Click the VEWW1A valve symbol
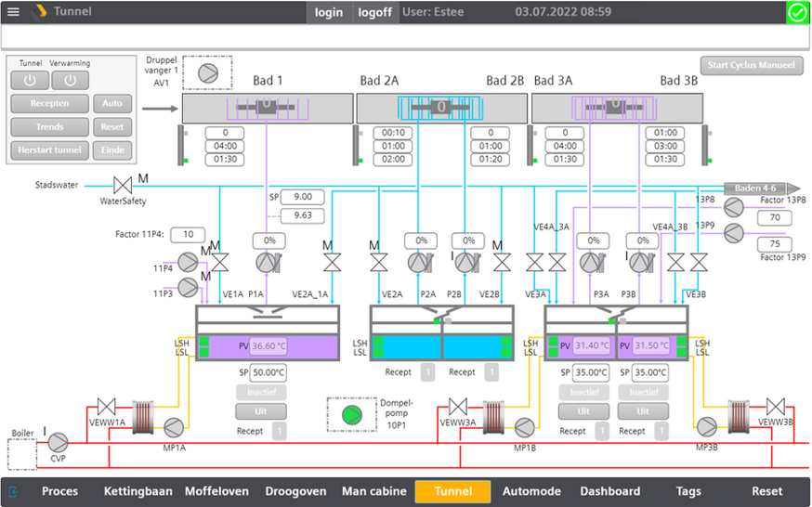Image resolution: width=812 pixels, height=507 pixels. (107, 407)
